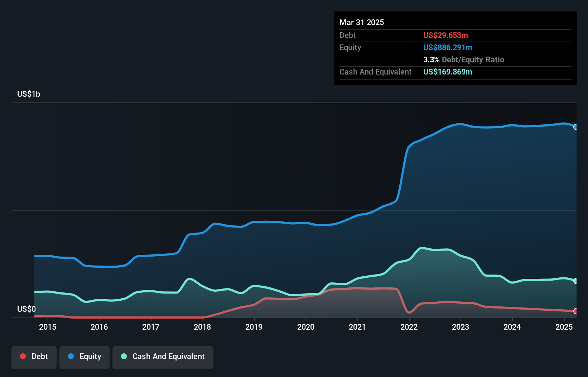588x377 pixels.
Task: Click the teal Cash And Equivalent legend dot
Action: 124,356
